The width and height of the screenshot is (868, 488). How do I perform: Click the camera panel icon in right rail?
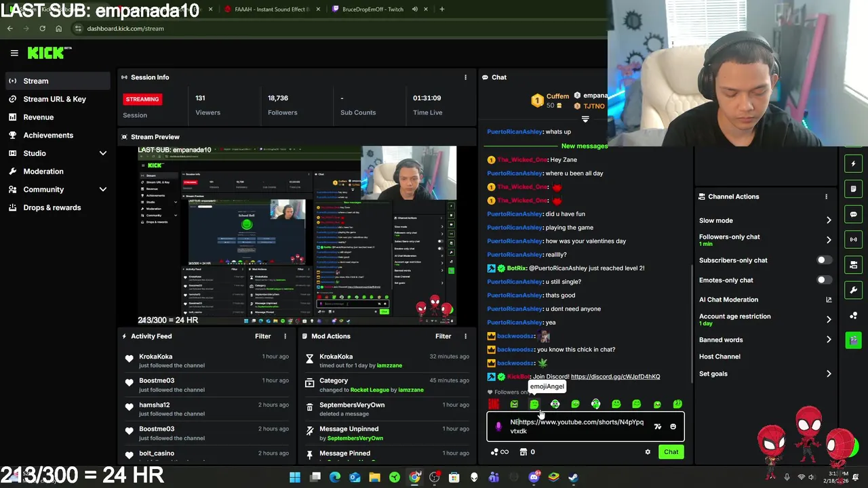[853, 264]
